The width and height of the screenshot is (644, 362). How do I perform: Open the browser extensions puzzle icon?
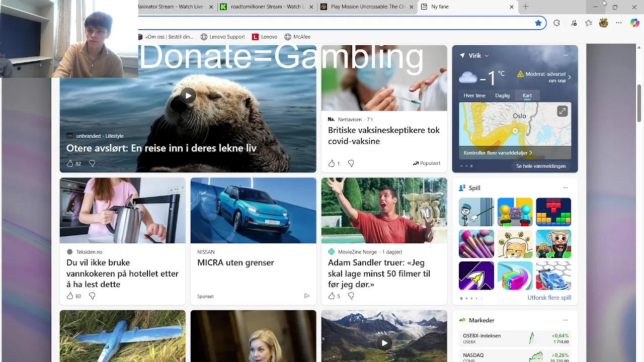(x=556, y=23)
